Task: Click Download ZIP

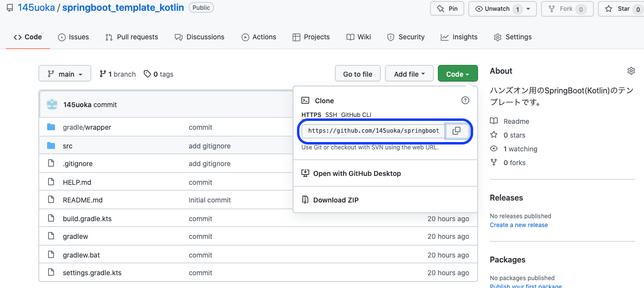Action: (335, 200)
